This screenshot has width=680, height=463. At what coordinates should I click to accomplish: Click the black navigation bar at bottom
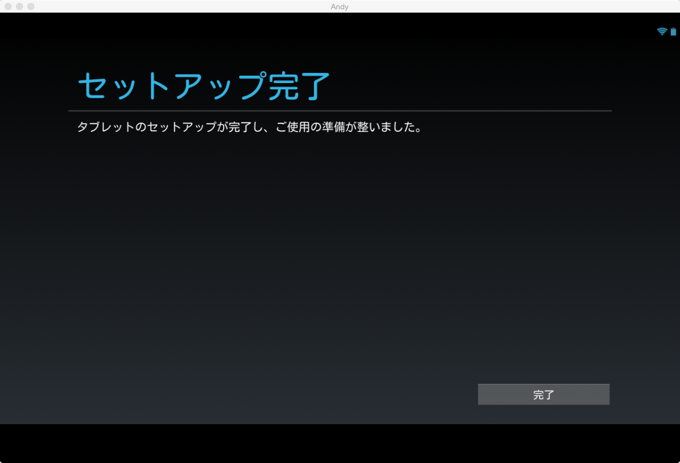340,442
